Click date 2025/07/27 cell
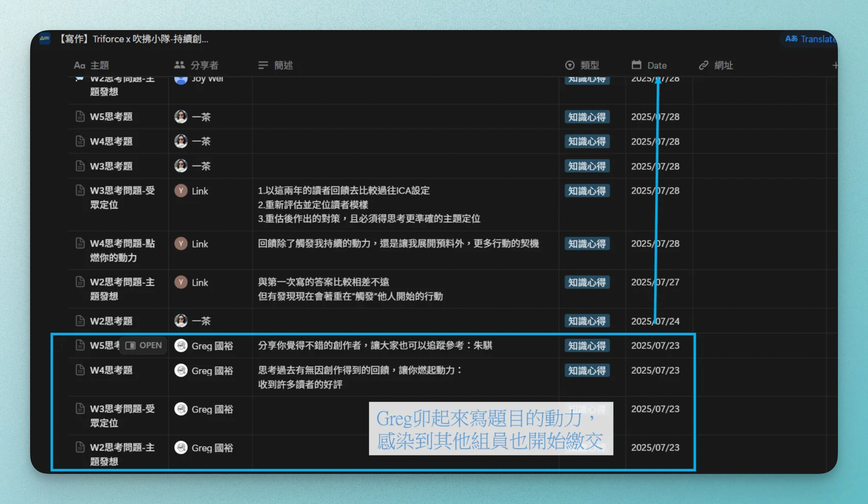Screen dimensions: 868x504 tap(655, 282)
